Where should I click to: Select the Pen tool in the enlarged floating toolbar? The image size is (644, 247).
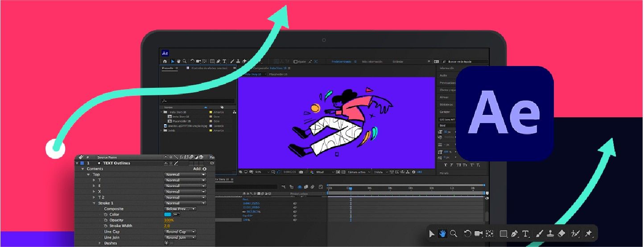click(515, 233)
